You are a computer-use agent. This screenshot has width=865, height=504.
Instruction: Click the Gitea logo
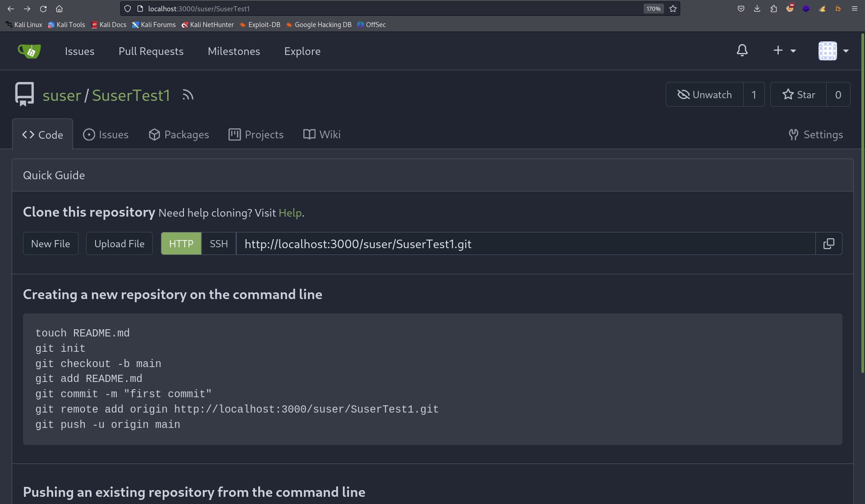[29, 51]
